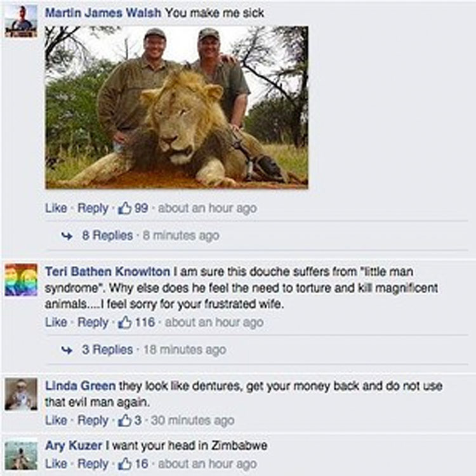
Task: Expand the 8 Replies thread
Action: 107,235
